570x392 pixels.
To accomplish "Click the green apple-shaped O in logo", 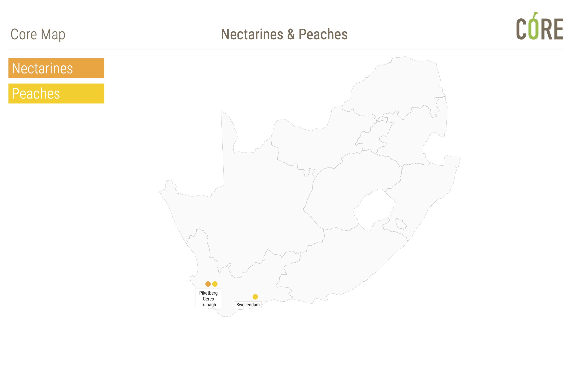I will tap(533, 27).
